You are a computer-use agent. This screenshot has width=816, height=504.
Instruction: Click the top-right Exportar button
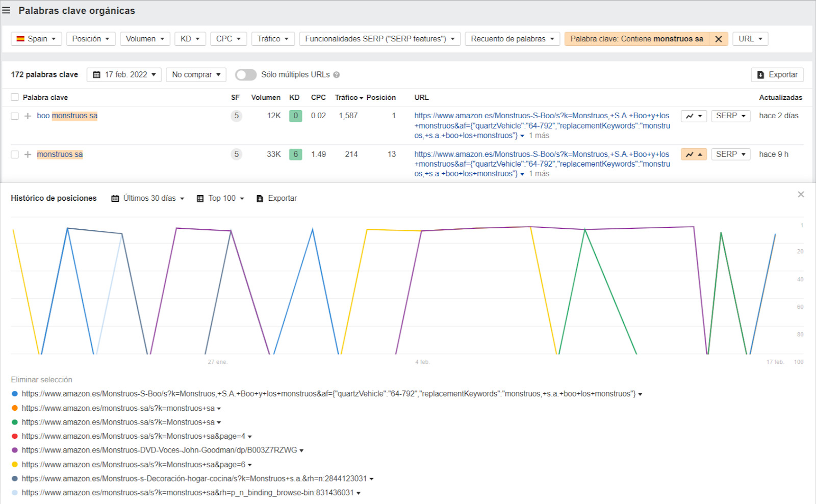[777, 74]
